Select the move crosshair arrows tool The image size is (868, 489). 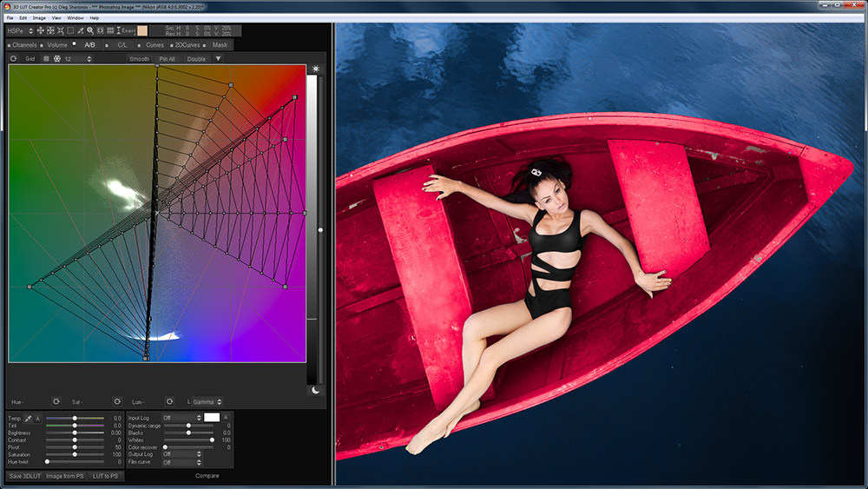(x=40, y=30)
